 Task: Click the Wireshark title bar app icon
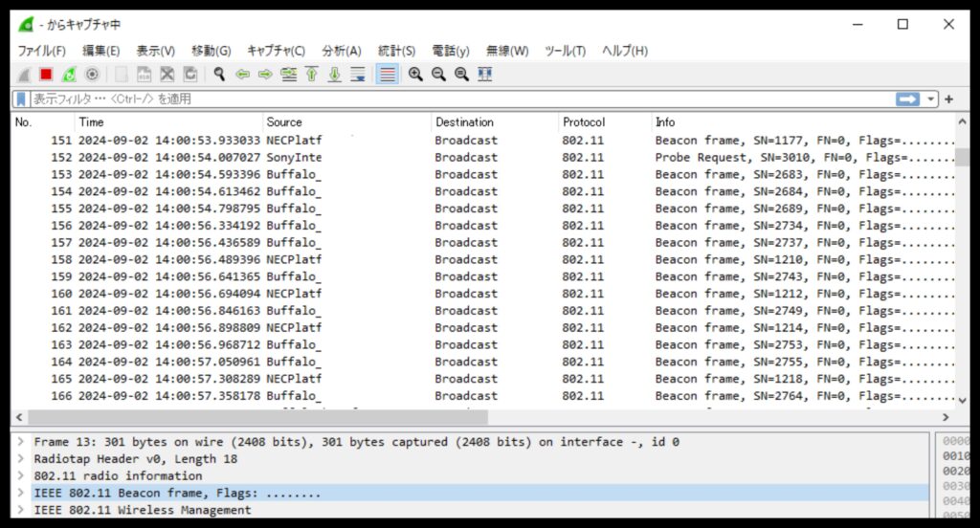pyautogui.click(x=26, y=25)
